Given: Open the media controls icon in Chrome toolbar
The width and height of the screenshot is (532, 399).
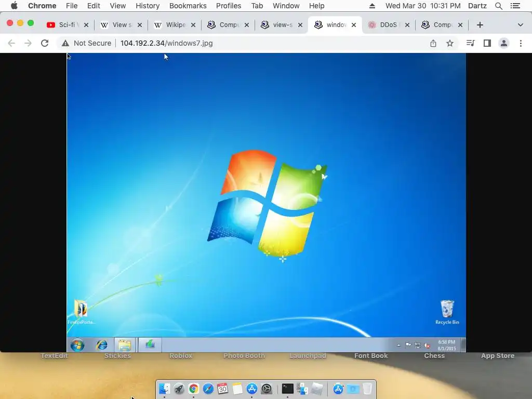Looking at the screenshot, I should [x=470, y=43].
